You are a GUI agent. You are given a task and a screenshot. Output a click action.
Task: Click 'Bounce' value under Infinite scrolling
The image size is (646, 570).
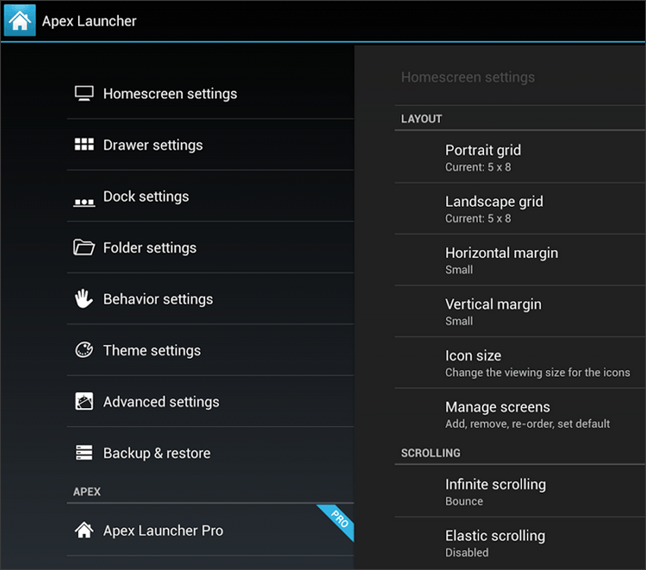[x=464, y=501]
